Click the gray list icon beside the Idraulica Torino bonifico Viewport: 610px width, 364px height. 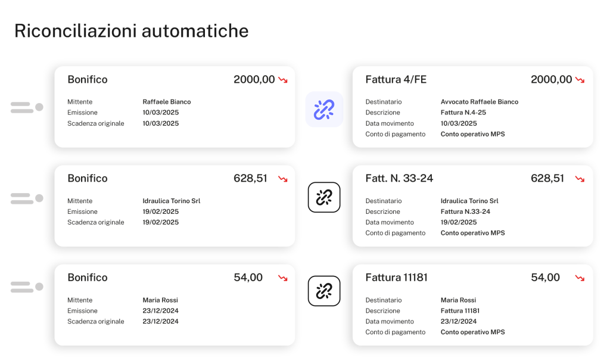27,198
